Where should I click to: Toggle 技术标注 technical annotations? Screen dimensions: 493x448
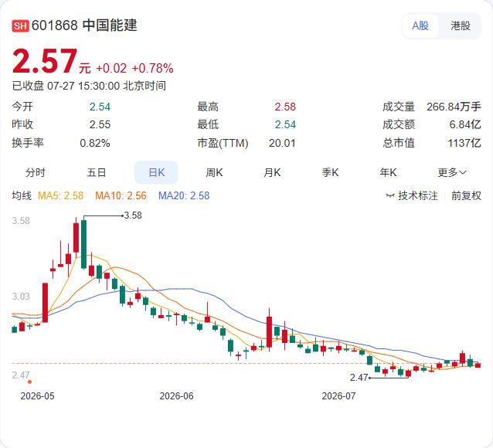412,195
